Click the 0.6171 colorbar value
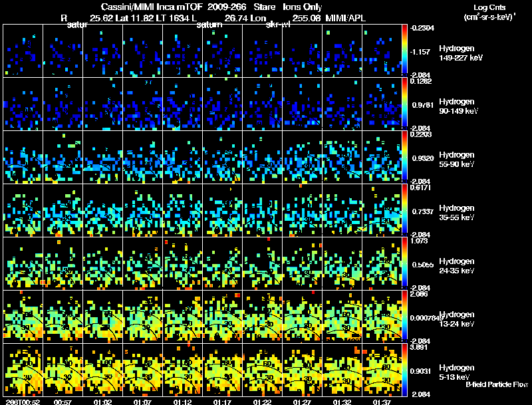532x405 pixels. click(421, 188)
